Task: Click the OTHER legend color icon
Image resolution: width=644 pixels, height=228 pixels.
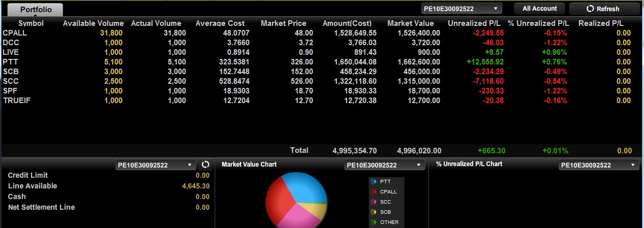Action: 374,222
